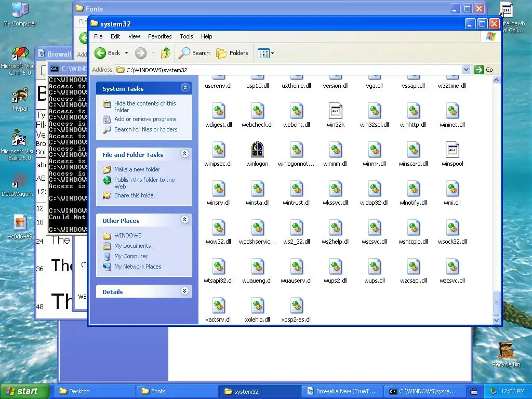Open WINDOWS in Other Places
The height and width of the screenshot is (399, 532).
(128, 235)
